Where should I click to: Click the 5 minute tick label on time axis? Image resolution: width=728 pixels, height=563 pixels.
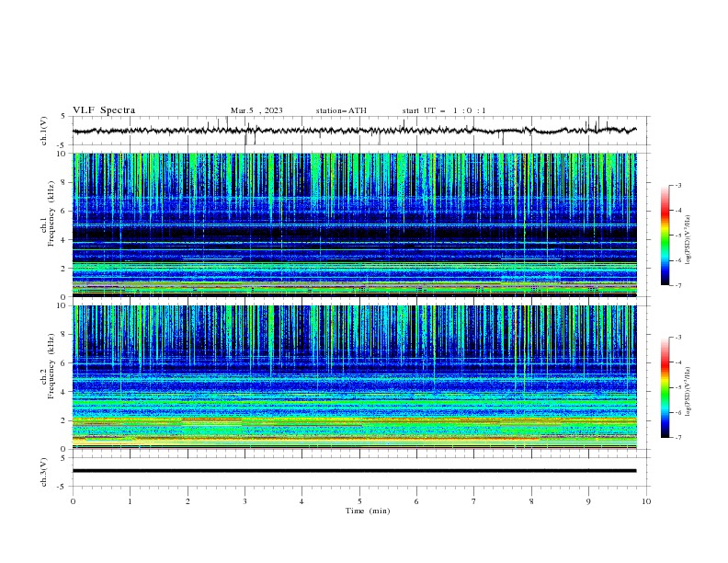[359, 501]
